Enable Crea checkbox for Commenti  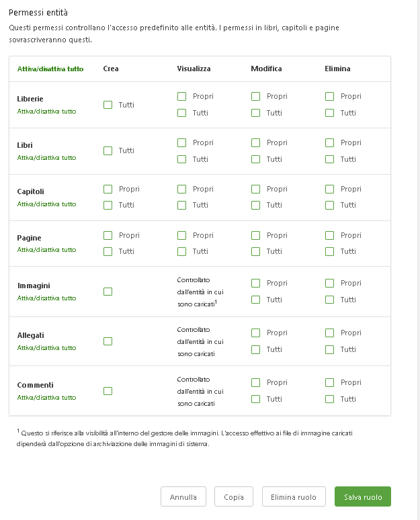point(108,391)
